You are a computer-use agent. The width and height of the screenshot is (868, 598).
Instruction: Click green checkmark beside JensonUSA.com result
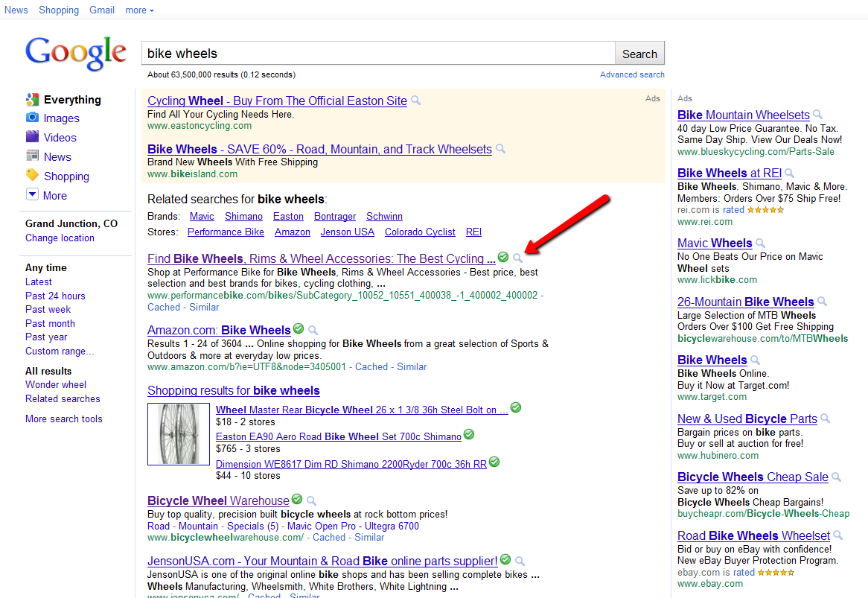(505, 559)
